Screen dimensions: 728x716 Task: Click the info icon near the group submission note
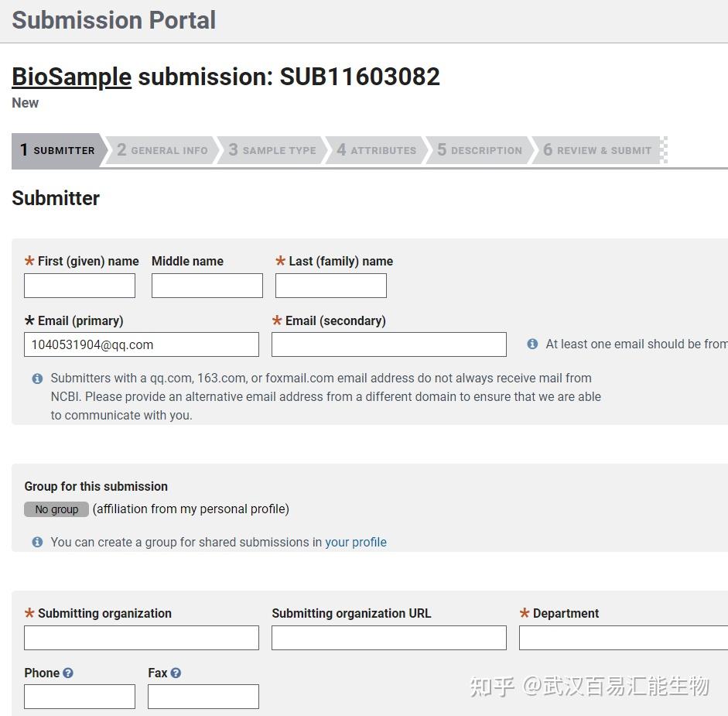tap(37, 542)
